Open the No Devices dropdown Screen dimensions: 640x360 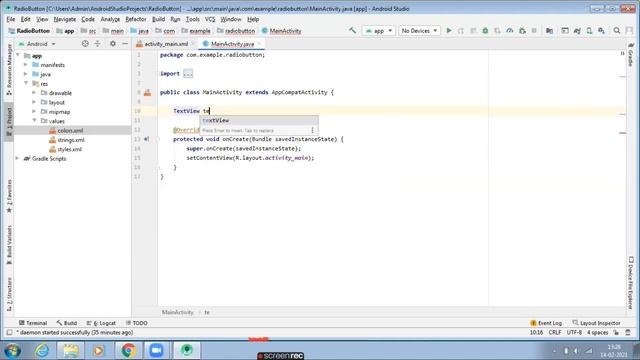pos(419,31)
